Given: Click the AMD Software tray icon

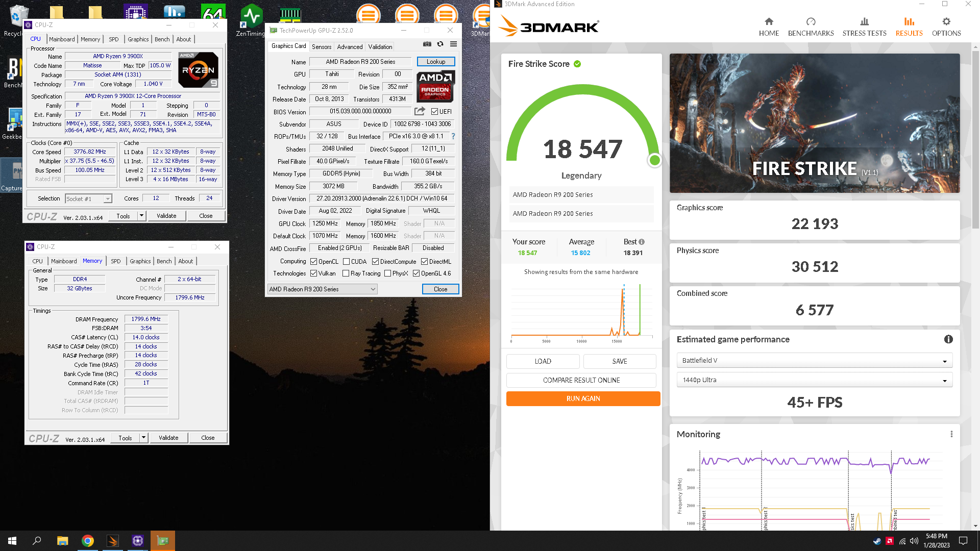Looking at the screenshot, I should (x=890, y=541).
